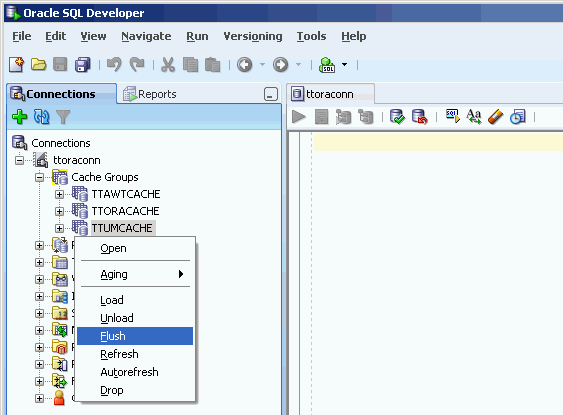Open the Edit menu

(x=55, y=36)
